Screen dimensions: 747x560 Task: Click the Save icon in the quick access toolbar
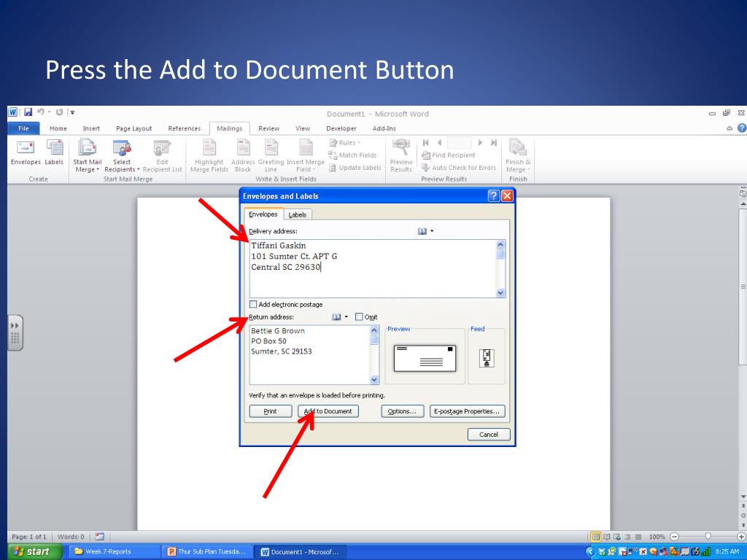click(x=28, y=112)
